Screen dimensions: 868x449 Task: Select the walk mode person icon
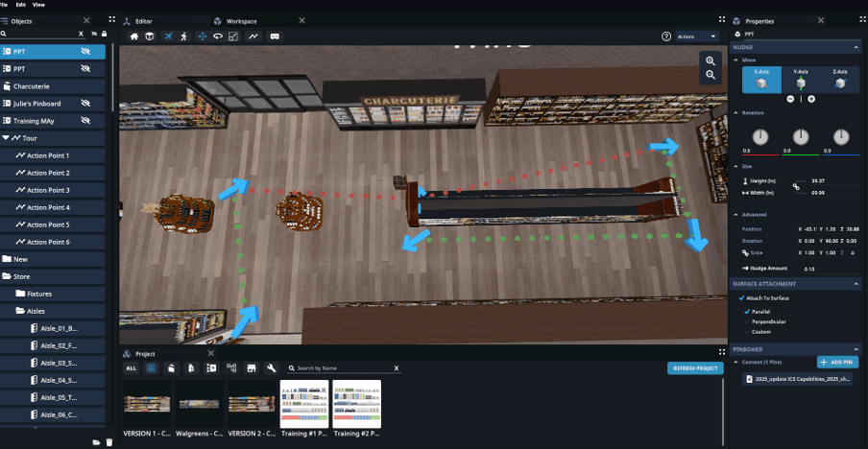coord(182,36)
